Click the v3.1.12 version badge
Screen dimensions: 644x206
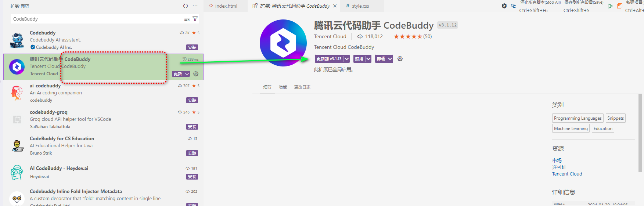coord(447,25)
